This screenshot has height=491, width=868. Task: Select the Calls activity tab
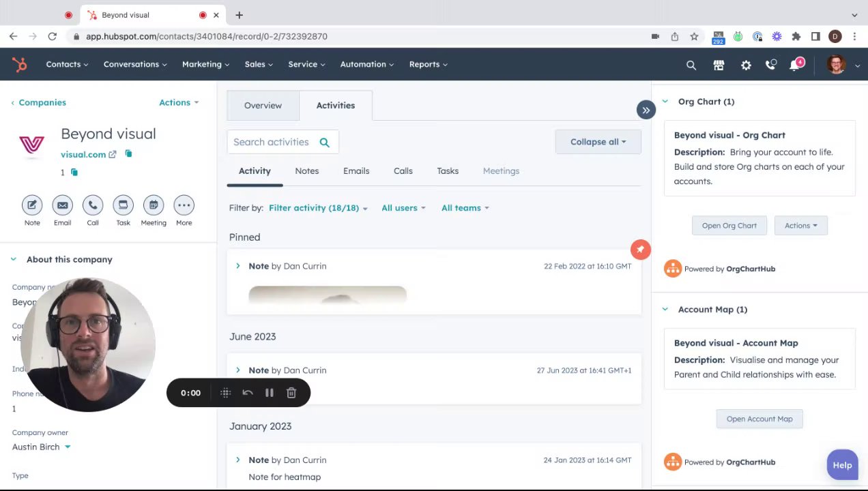(403, 171)
